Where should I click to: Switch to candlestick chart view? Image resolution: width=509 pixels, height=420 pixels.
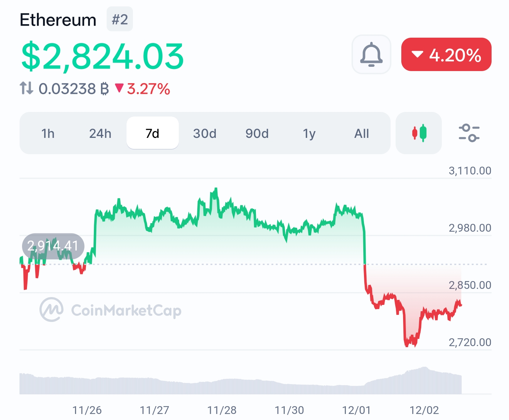pyautogui.click(x=419, y=133)
